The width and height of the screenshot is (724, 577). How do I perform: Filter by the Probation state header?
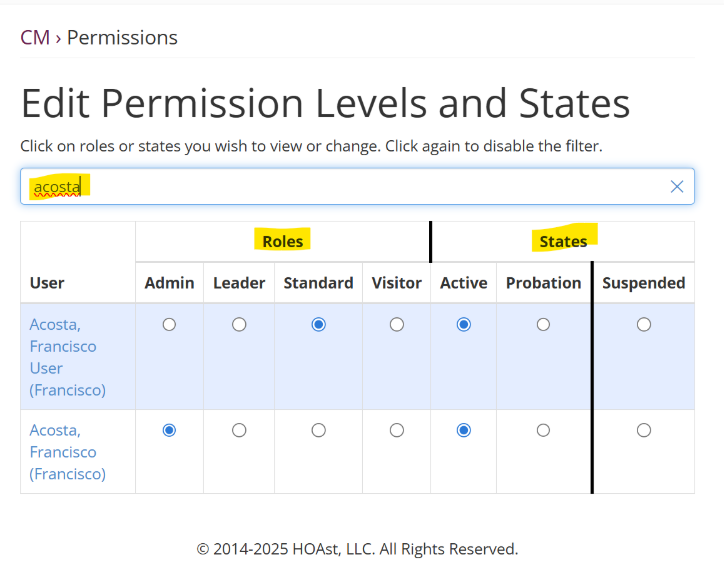(x=543, y=283)
